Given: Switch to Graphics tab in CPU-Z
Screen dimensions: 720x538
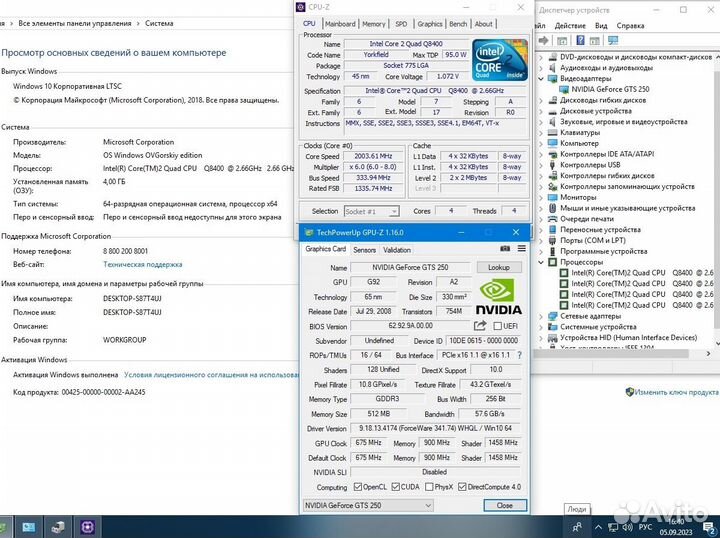Looking at the screenshot, I should tap(430, 24).
